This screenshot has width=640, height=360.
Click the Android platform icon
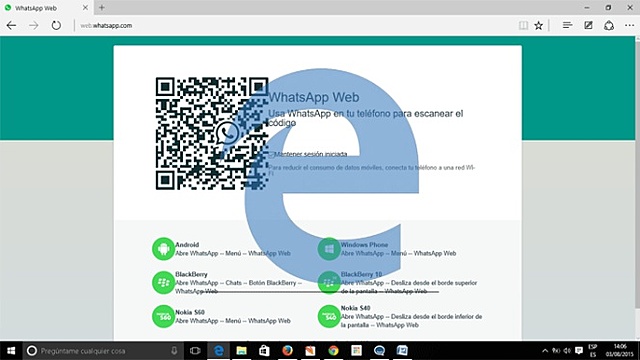pos(163,249)
